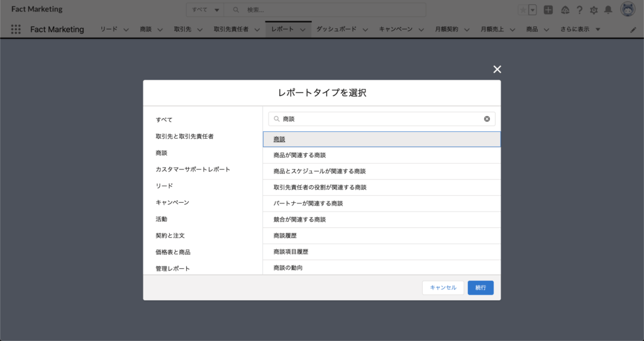This screenshot has height=341, width=644.
Task: Expand the 取引先 tab chevron
Action: 199,30
